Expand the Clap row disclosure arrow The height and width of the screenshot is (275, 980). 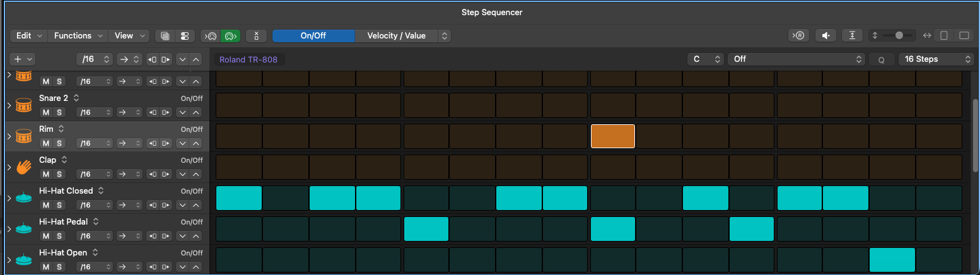(9, 168)
